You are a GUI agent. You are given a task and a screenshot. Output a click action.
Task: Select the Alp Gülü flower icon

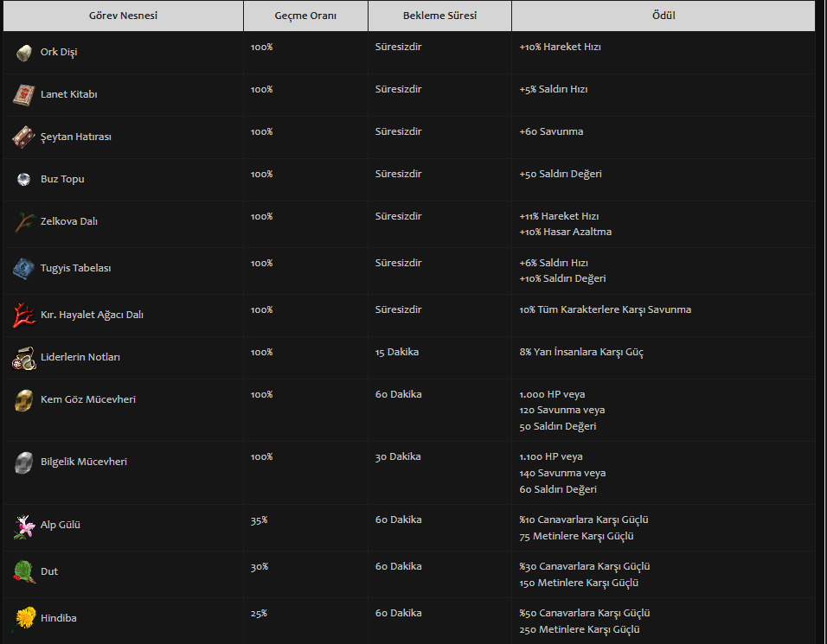(x=23, y=526)
